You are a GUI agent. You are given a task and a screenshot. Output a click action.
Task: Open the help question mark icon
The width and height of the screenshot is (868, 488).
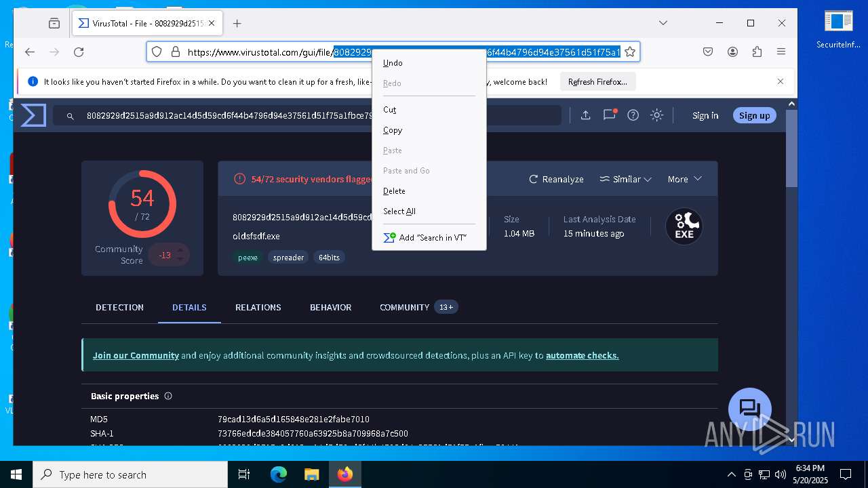pyautogui.click(x=633, y=115)
